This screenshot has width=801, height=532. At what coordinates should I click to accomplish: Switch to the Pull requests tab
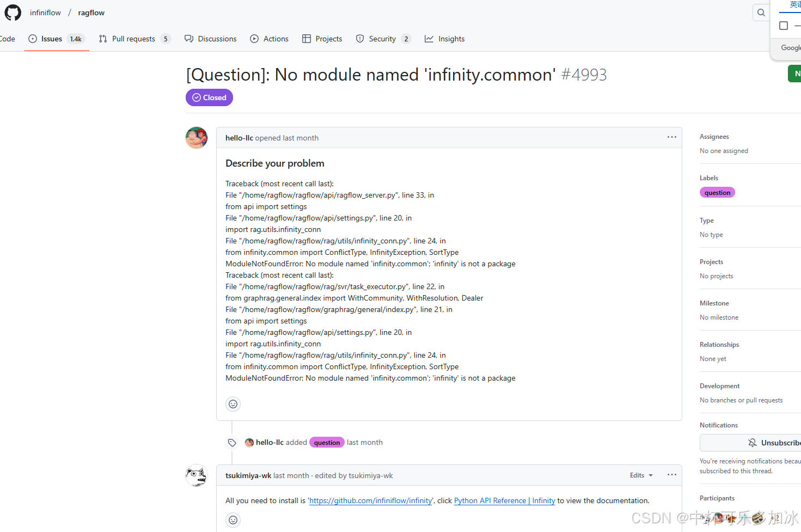point(134,39)
